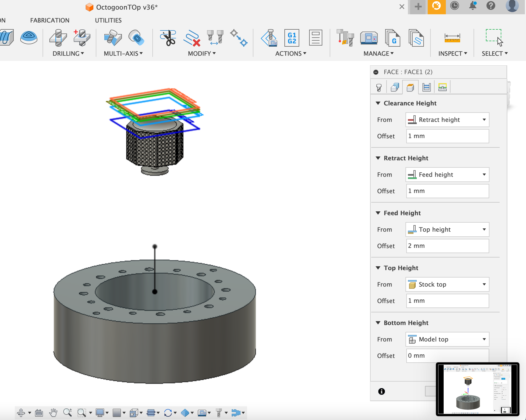Viewport: 526px width, 420px height.
Task: Collapse the Bottom Height section
Action: [378, 323]
